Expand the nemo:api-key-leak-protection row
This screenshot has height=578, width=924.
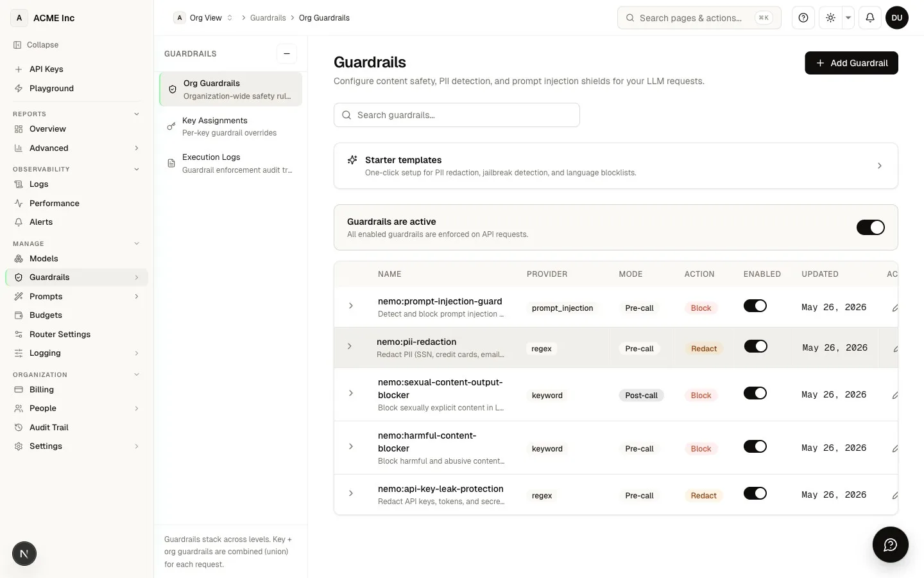[x=351, y=493]
